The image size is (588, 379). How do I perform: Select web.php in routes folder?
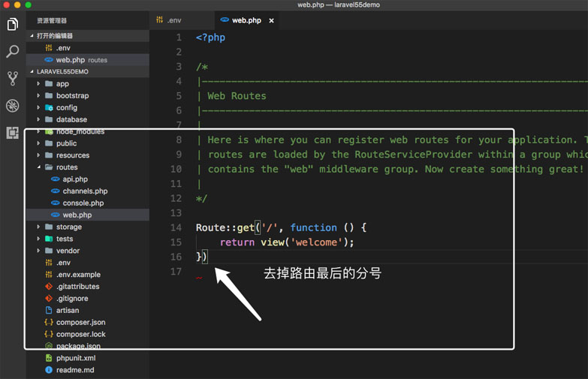coord(88,215)
